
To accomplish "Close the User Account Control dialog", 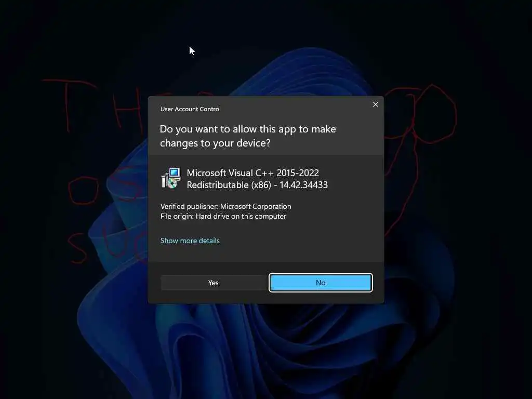I will 375,104.
